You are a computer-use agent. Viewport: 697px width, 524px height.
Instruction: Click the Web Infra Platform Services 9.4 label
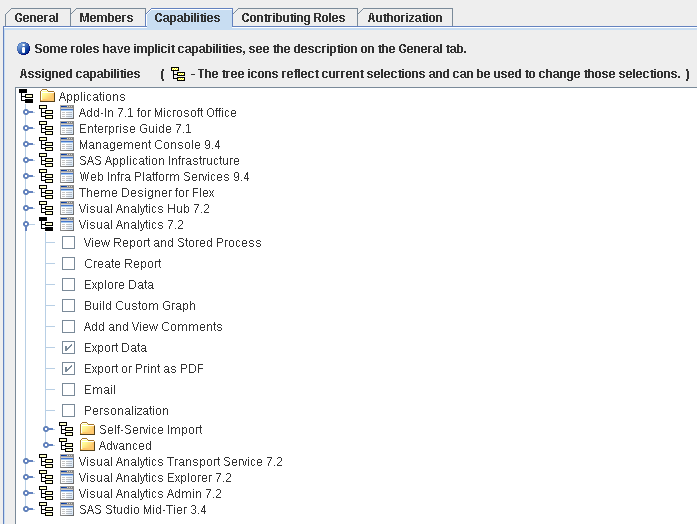(164, 176)
